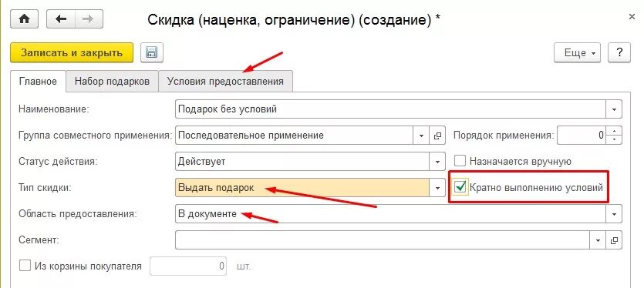The width and height of the screenshot is (644, 288).
Task: Switch to the Главное tab
Action: pyautogui.click(x=38, y=81)
